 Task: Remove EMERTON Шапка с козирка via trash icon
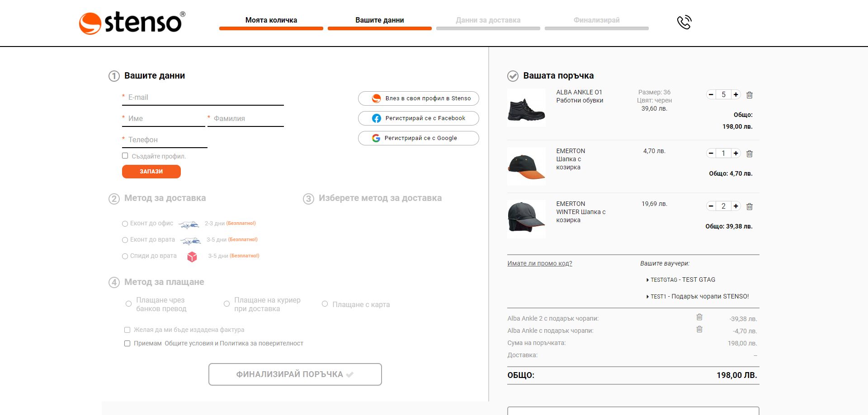coord(749,154)
